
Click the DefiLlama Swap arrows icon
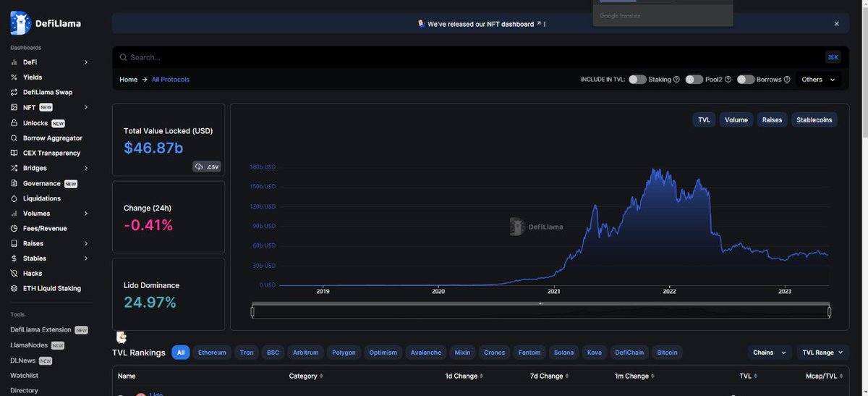pyautogui.click(x=14, y=93)
